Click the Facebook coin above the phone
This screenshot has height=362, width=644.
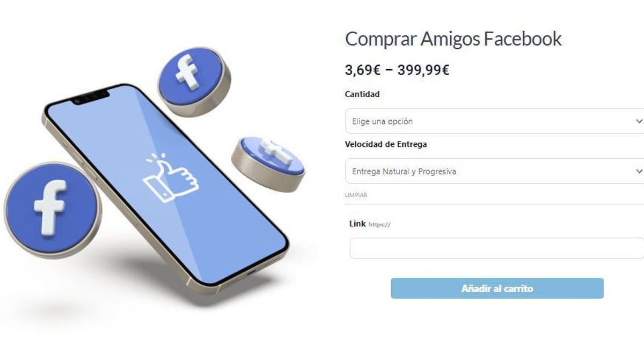pos(194,80)
